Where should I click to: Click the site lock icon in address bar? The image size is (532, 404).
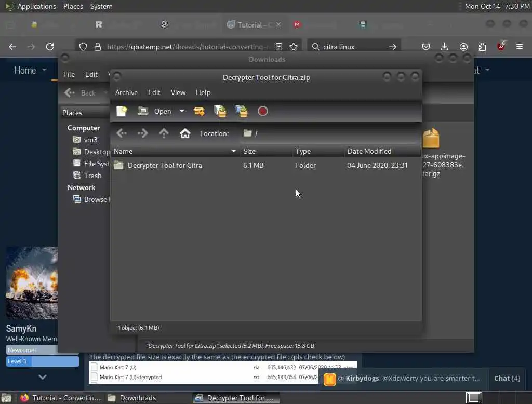tap(98, 47)
